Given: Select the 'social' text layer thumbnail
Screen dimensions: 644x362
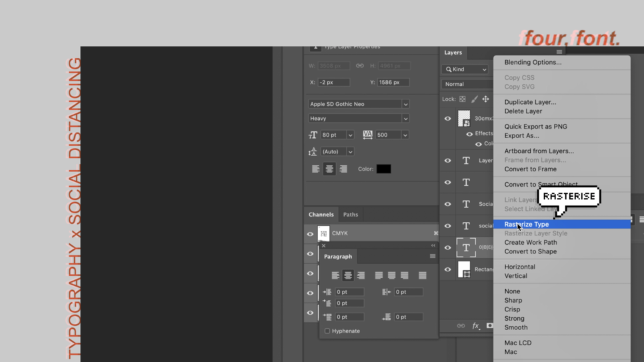Looking at the screenshot, I should click(x=466, y=226).
